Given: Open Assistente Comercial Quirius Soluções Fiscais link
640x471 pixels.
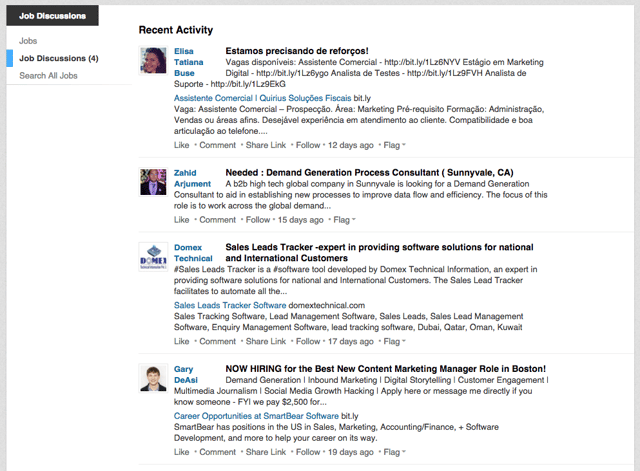Looking at the screenshot, I should [262, 98].
